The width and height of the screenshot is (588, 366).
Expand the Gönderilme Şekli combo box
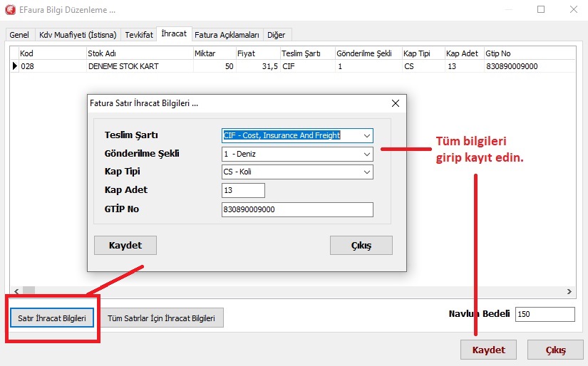366,154
